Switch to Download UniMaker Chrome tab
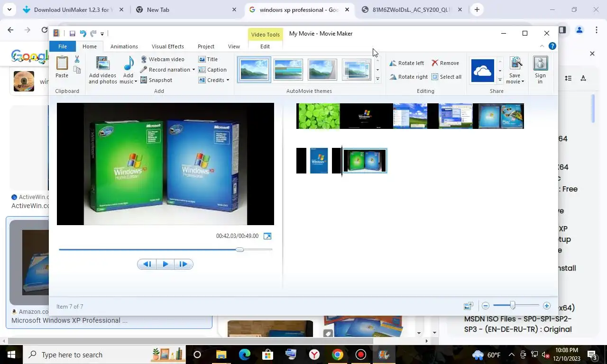 (74, 9)
